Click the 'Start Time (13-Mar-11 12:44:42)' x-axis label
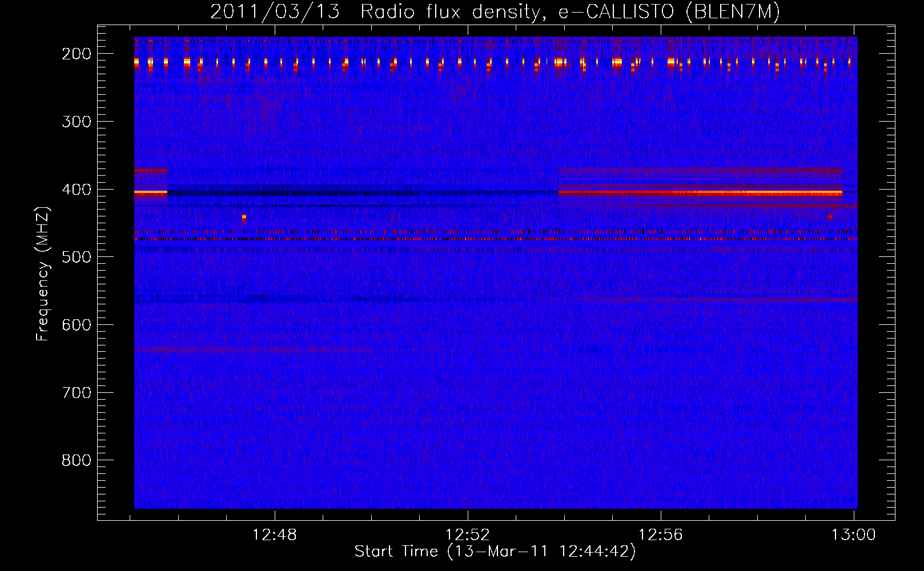Screen dimensions: 924x571 click(495, 552)
